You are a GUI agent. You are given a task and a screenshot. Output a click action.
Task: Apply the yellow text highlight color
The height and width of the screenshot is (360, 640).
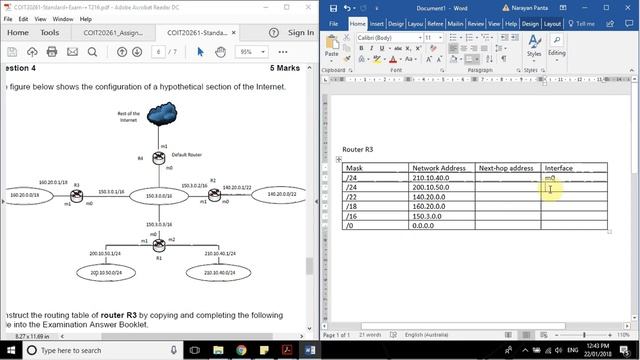click(x=377, y=60)
